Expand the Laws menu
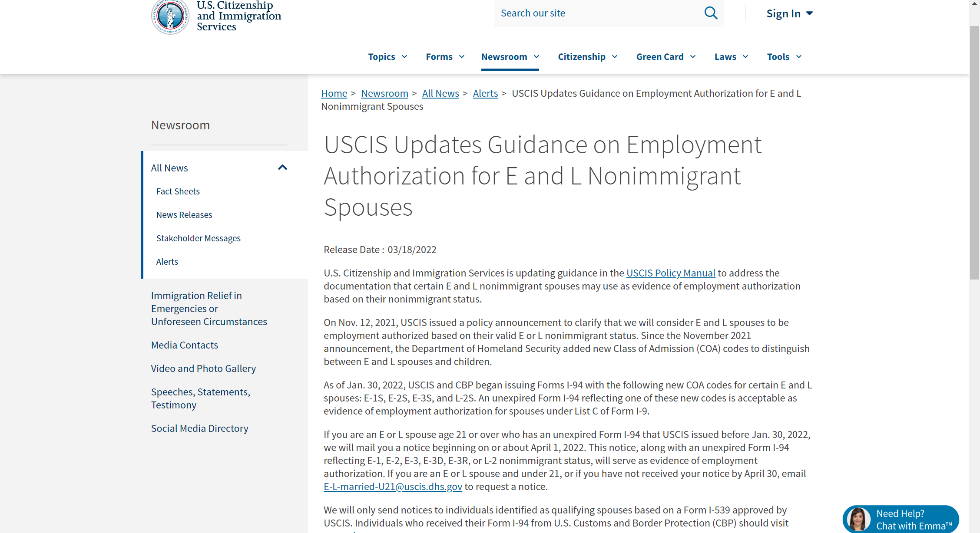This screenshot has width=980, height=533. (731, 57)
